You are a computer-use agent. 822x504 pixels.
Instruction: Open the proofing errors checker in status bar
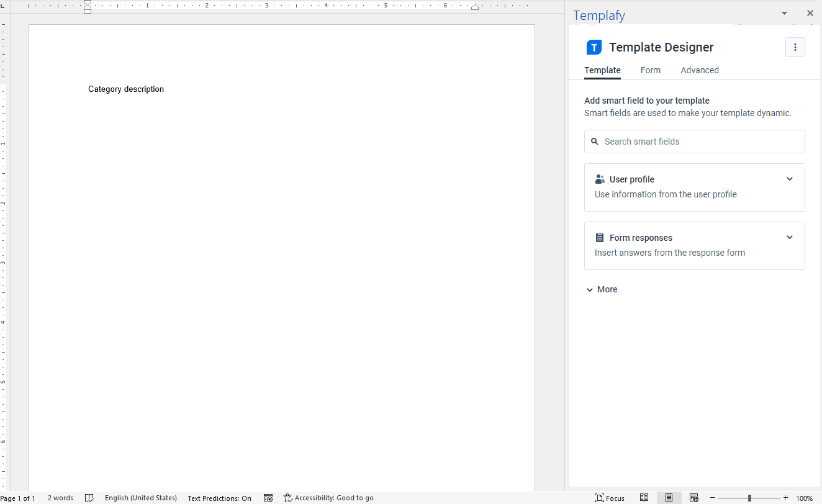tap(89, 498)
